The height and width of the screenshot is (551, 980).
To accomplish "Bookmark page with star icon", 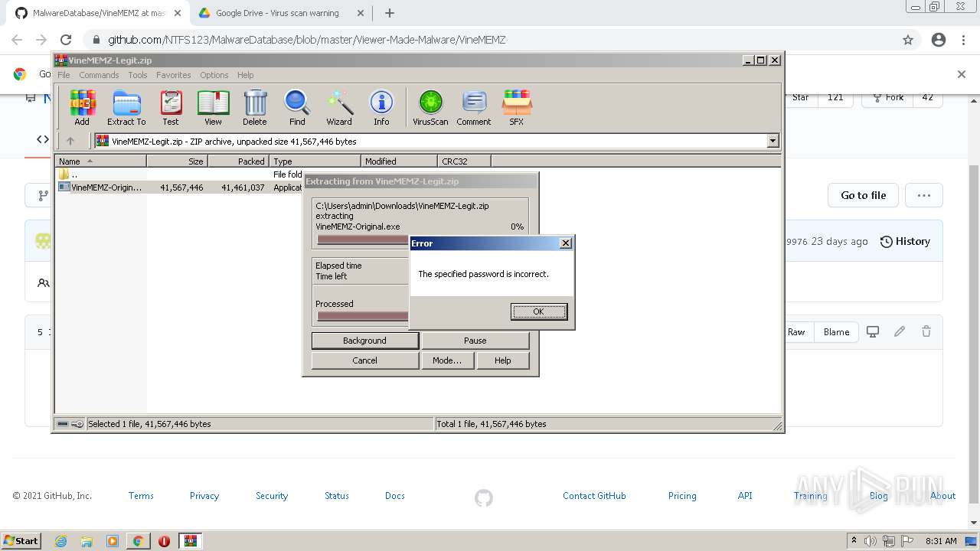I will click(x=908, y=40).
